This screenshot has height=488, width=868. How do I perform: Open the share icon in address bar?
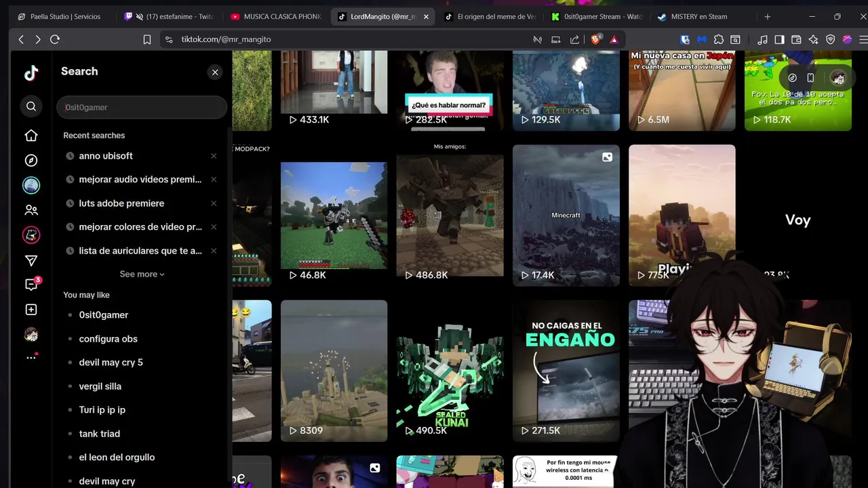pyautogui.click(x=575, y=39)
